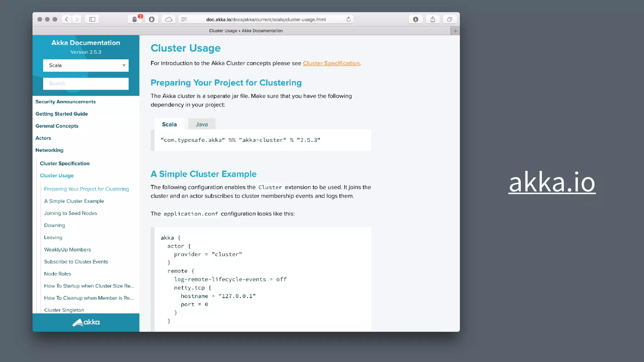Switch to the Java code tab
Viewport: 644px width, 362px height.
click(x=202, y=124)
